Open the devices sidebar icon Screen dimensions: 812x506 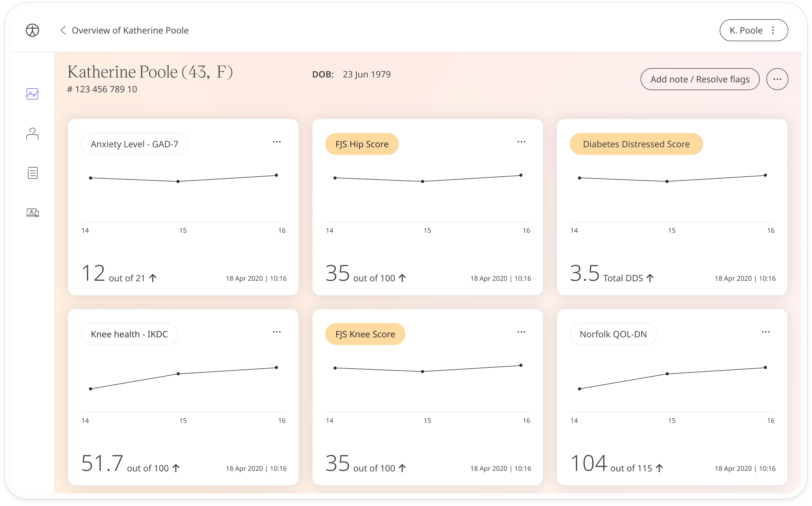point(32,213)
